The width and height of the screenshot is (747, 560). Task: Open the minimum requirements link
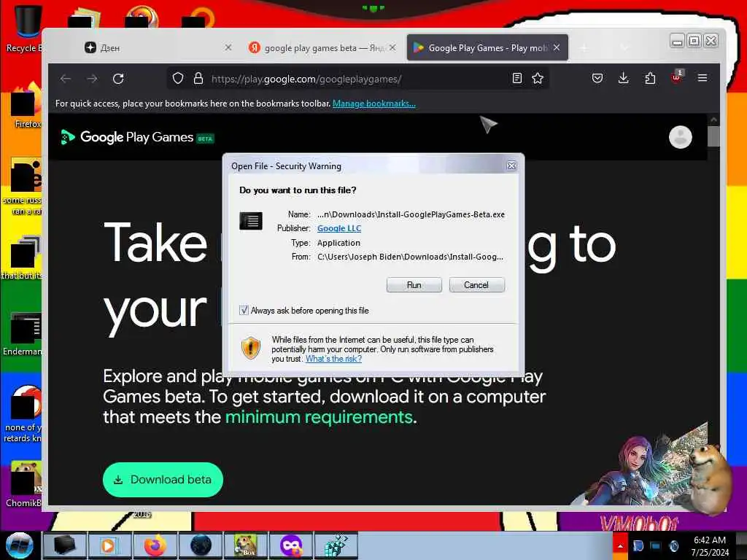319,417
